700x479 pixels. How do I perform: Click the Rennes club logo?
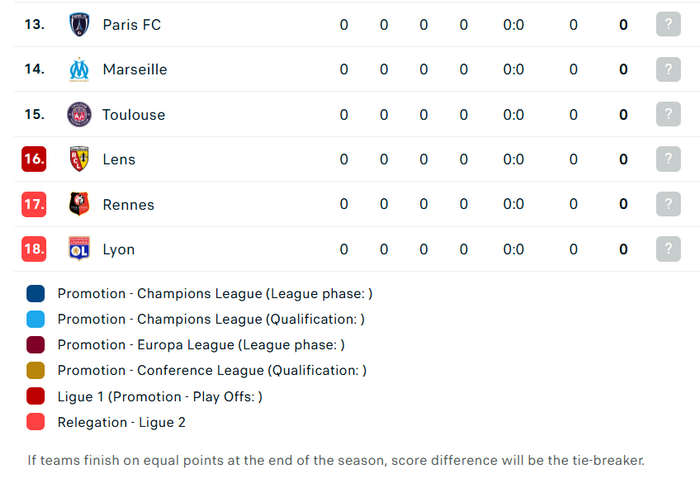click(79, 204)
